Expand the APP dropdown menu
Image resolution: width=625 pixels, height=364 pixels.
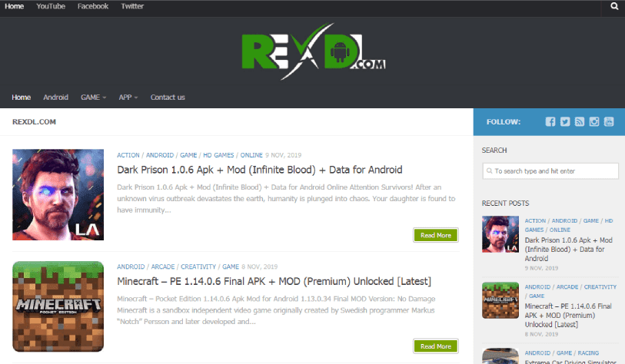[x=128, y=98]
